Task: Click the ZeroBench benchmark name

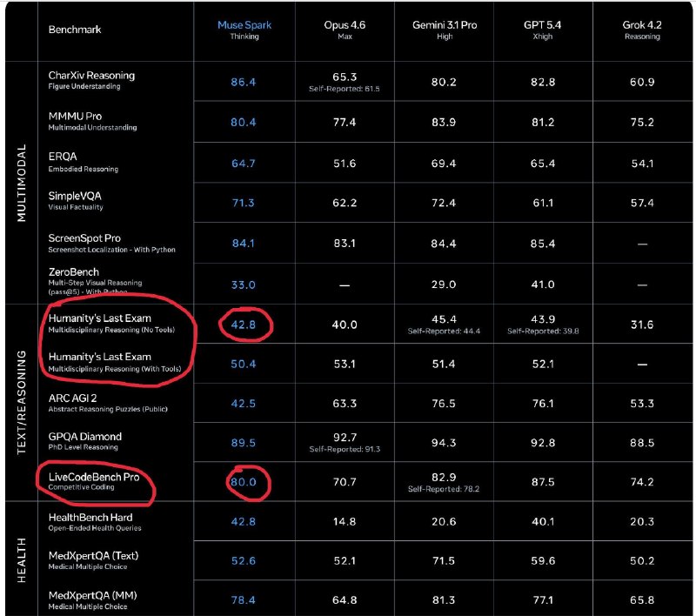Action: point(76,272)
